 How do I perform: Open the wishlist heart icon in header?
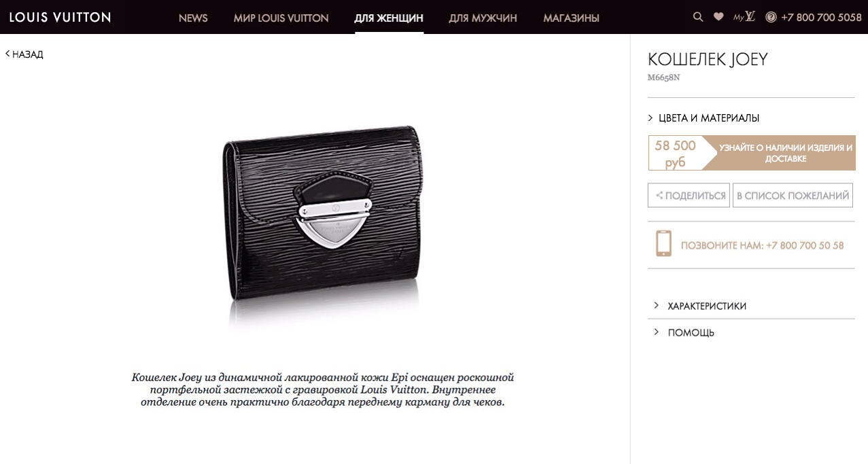718,17
